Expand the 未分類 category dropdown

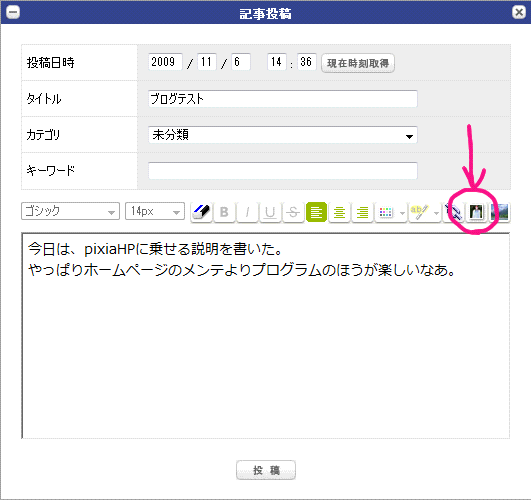tap(283, 135)
